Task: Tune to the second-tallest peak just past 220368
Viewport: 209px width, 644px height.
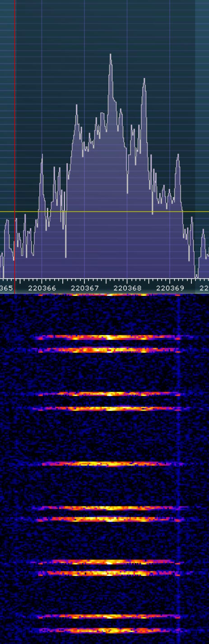Action: coord(144,80)
